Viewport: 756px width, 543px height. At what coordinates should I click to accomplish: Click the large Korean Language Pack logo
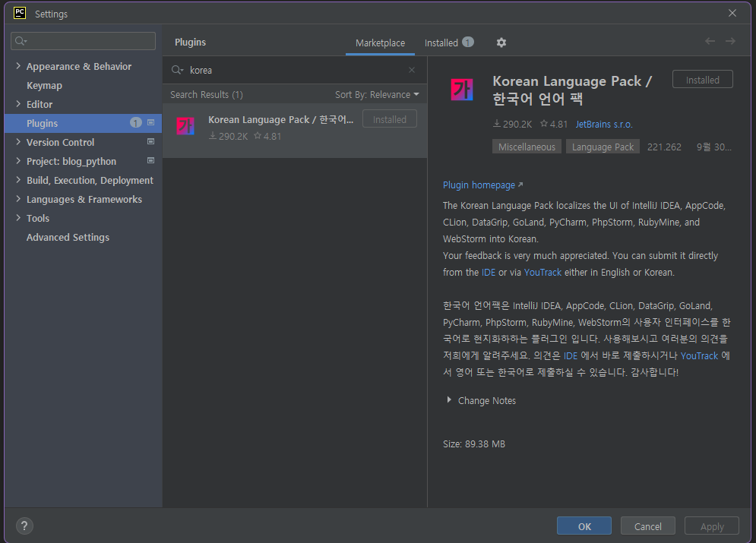462,90
